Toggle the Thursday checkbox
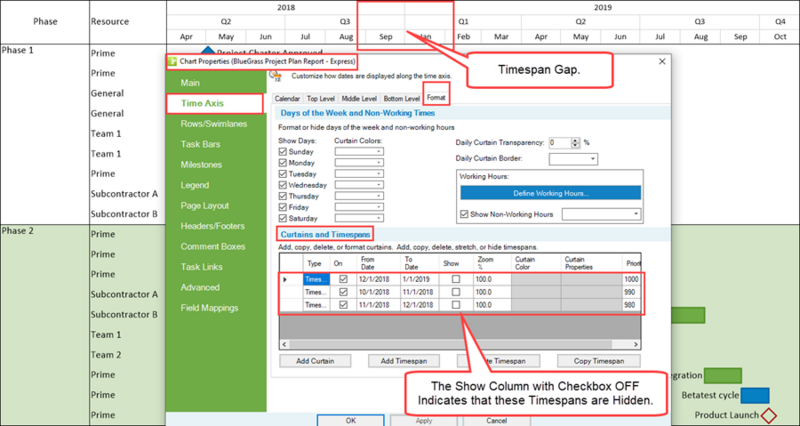The height and width of the screenshot is (426, 800). click(283, 196)
